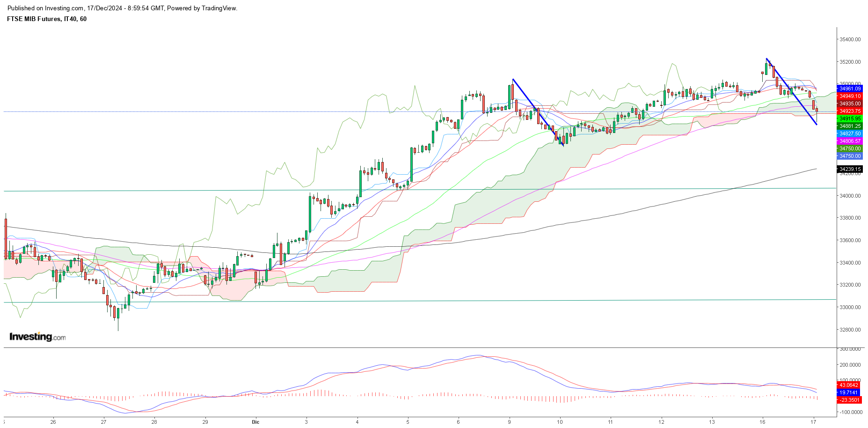This screenshot has height=428, width=868.
Task: Click the 'Published on Investing.com' header line
Action: pos(122,8)
